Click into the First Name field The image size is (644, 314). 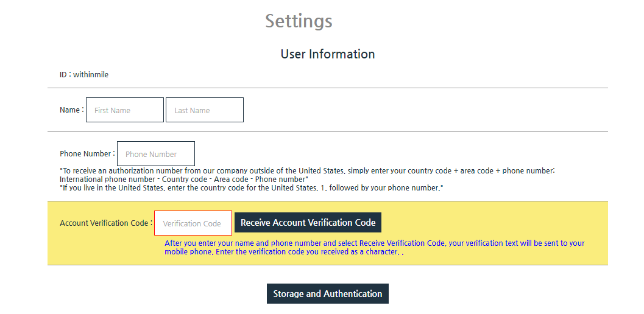coord(125,110)
